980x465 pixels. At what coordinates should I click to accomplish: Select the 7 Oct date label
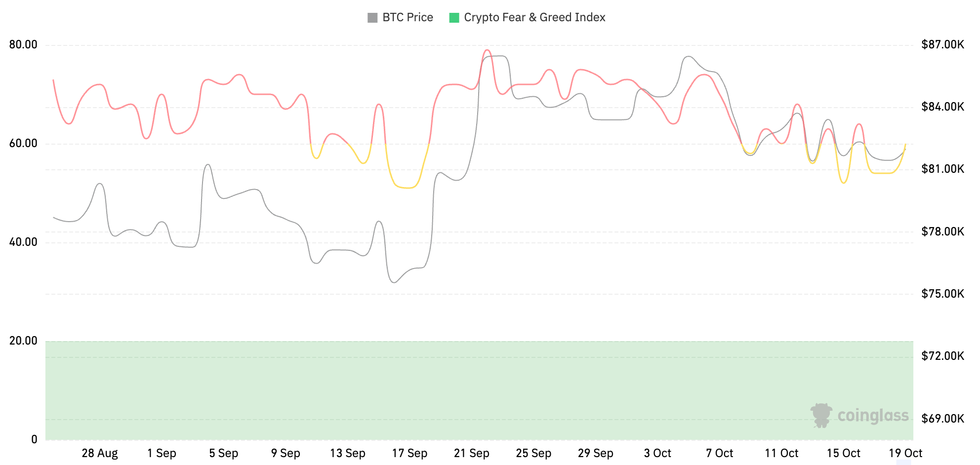pyautogui.click(x=719, y=453)
